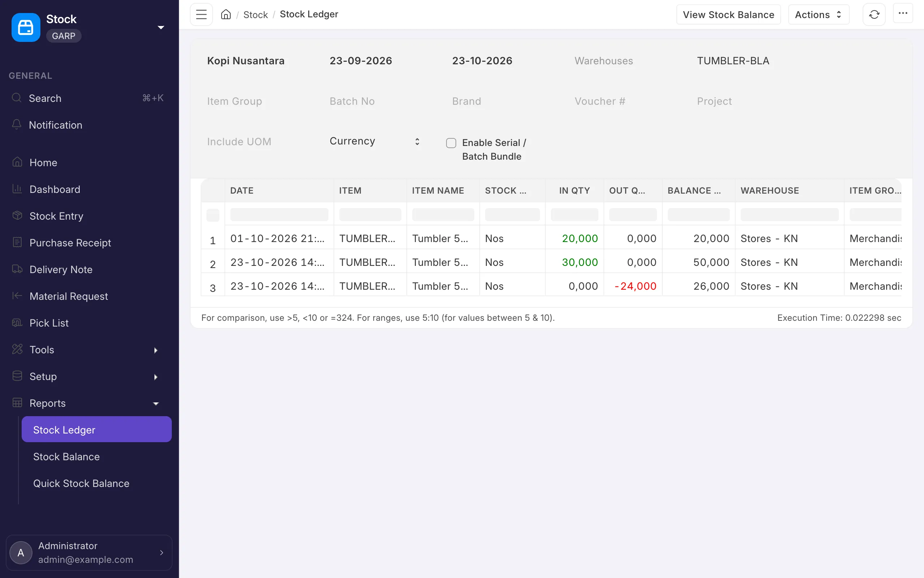The height and width of the screenshot is (578, 924).
Task: Click the Home sidebar icon
Action: tap(17, 162)
